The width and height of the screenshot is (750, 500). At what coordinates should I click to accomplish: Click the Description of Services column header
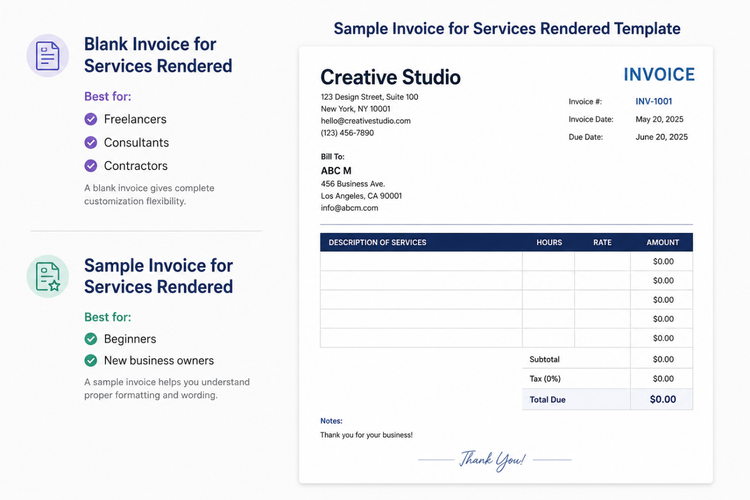coord(377,243)
